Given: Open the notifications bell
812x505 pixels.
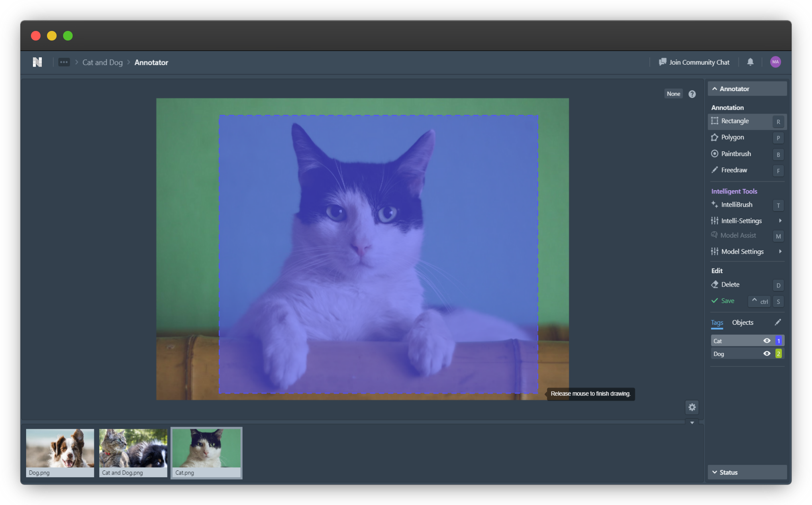Looking at the screenshot, I should [750, 62].
